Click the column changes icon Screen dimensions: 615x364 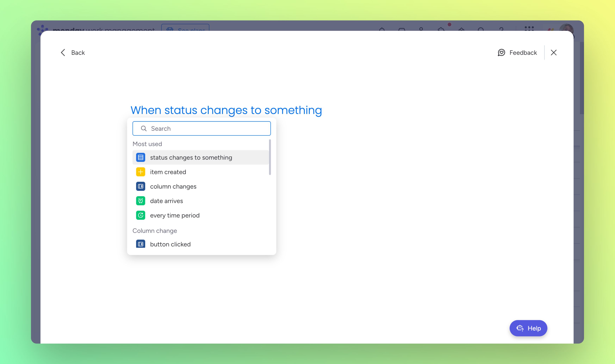pos(140,186)
